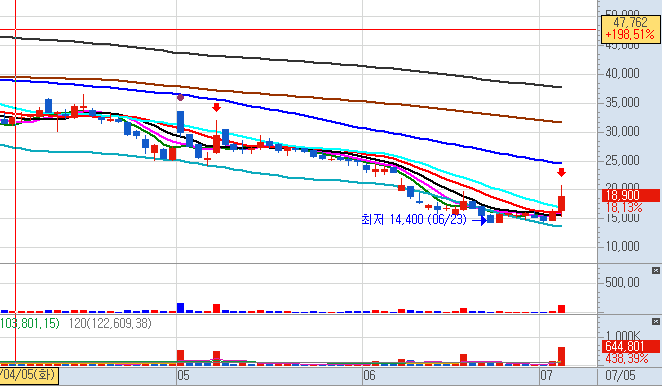
Task: Click the 120(122,609,38) moving average legend
Action: 110,323
